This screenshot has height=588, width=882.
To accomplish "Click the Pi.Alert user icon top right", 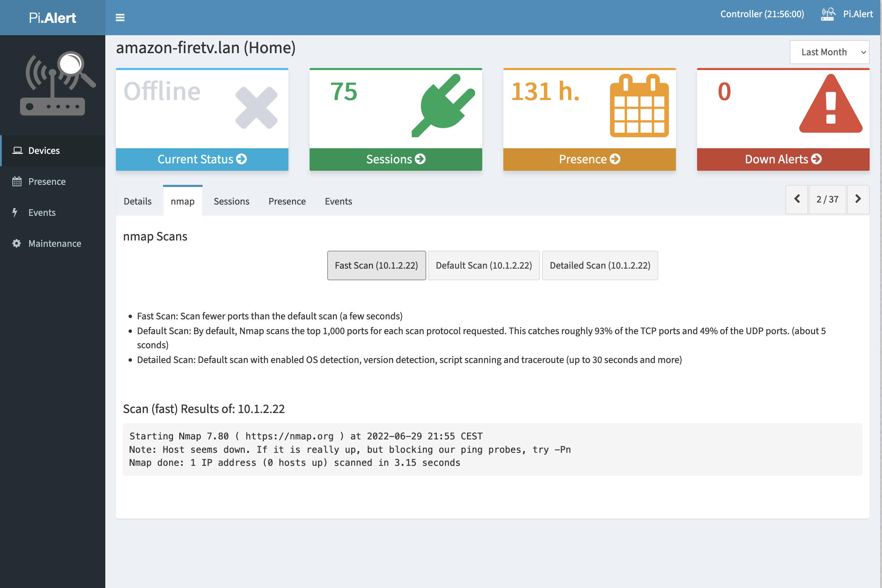I will (x=828, y=14).
